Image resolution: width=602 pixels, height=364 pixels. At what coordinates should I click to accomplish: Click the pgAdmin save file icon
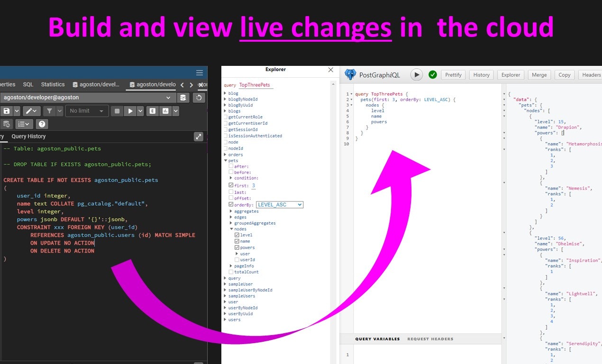click(6, 111)
